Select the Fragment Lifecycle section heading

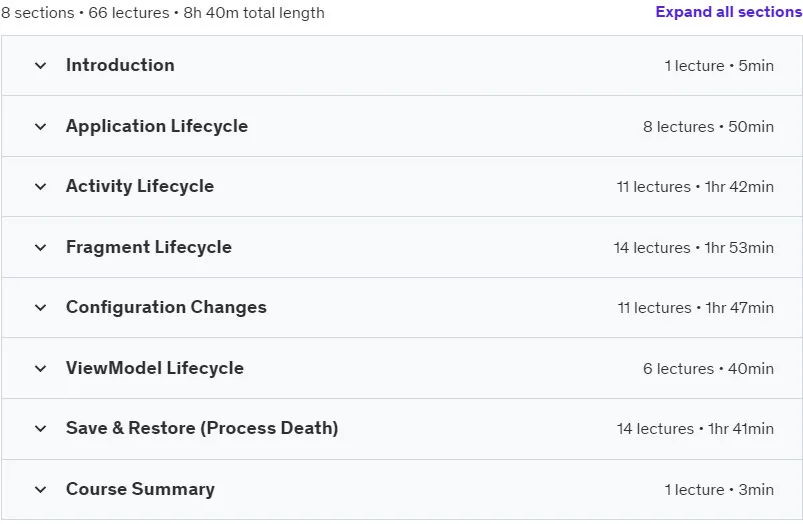tap(149, 247)
